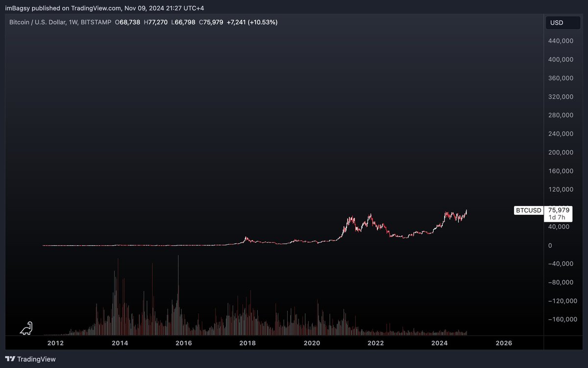588x368 pixels.
Task: Click the 360,000 price scale label
Action: (561, 78)
